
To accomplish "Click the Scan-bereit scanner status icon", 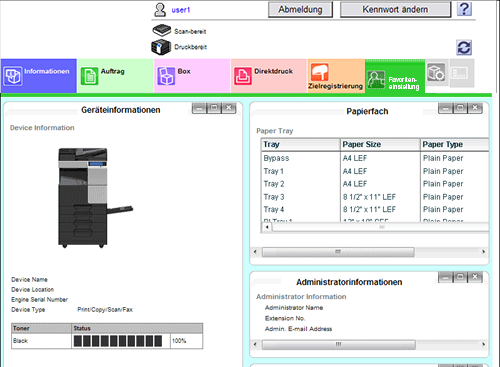I will [162, 31].
